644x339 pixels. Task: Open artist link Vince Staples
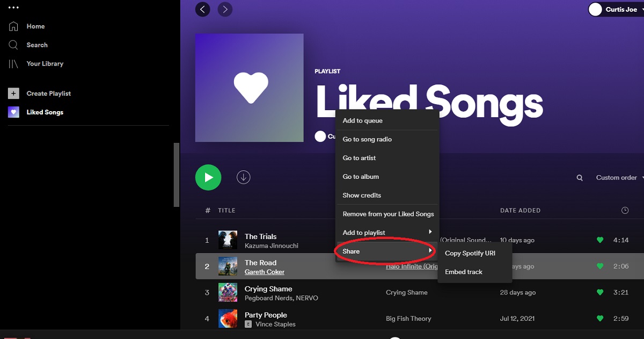[x=275, y=324]
